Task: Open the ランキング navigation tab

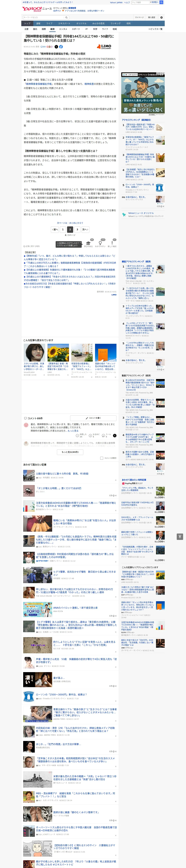Action: pos(115,24)
